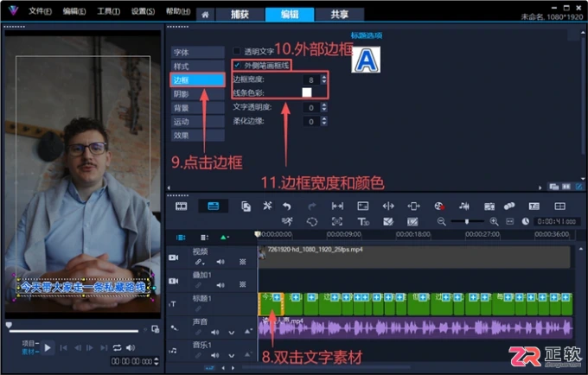The width and height of the screenshot is (588, 375).
Task: Mute the 视频 track audio
Action: [220, 262]
